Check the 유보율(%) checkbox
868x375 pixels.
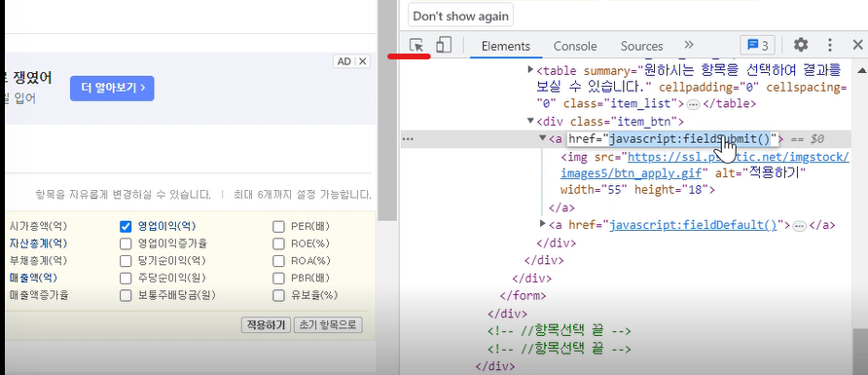coord(278,295)
